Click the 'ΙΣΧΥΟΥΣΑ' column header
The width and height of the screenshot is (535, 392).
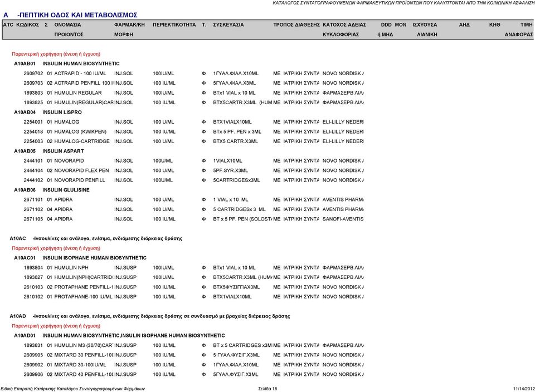tap(425, 24)
